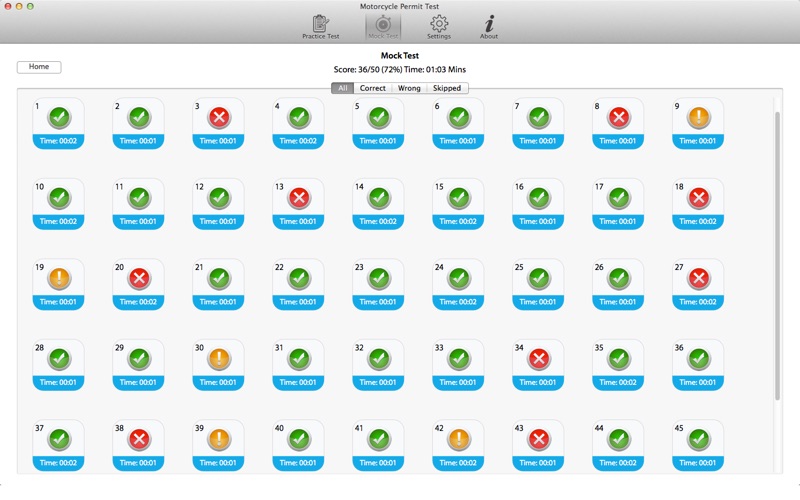Open question 34 wrong answer card

[x=538, y=365]
